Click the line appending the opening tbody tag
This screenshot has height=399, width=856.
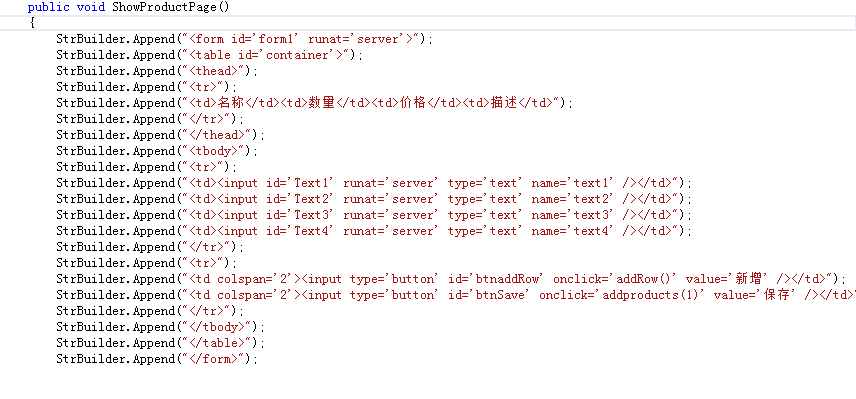(157, 151)
